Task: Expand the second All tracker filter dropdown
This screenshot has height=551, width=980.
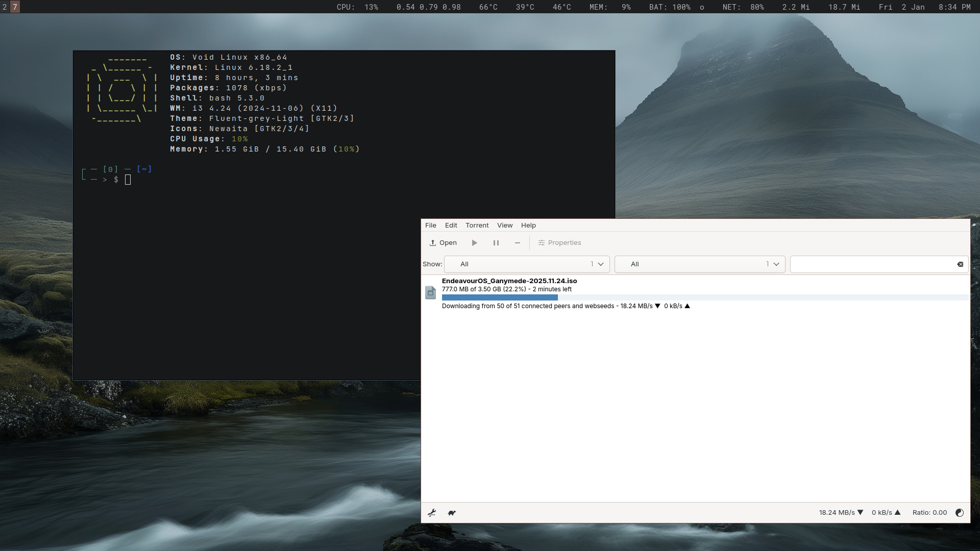Action: (x=699, y=264)
